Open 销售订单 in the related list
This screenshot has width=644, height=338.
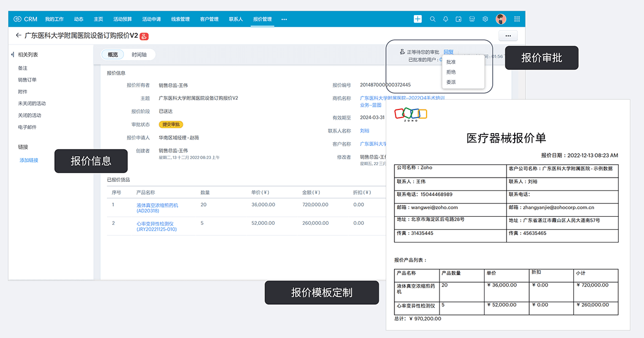click(x=27, y=80)
